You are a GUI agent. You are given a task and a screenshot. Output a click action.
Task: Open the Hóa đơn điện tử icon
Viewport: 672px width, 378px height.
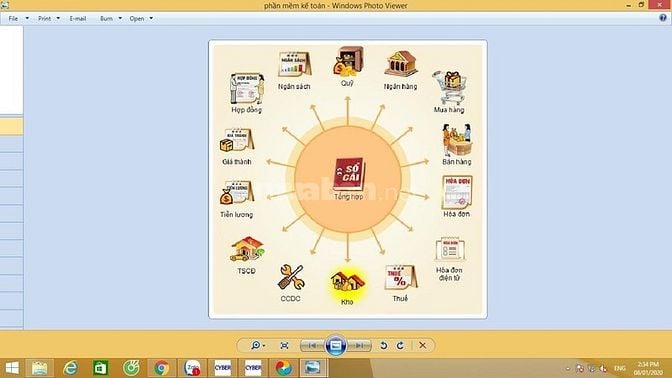(x=450, y=249)
